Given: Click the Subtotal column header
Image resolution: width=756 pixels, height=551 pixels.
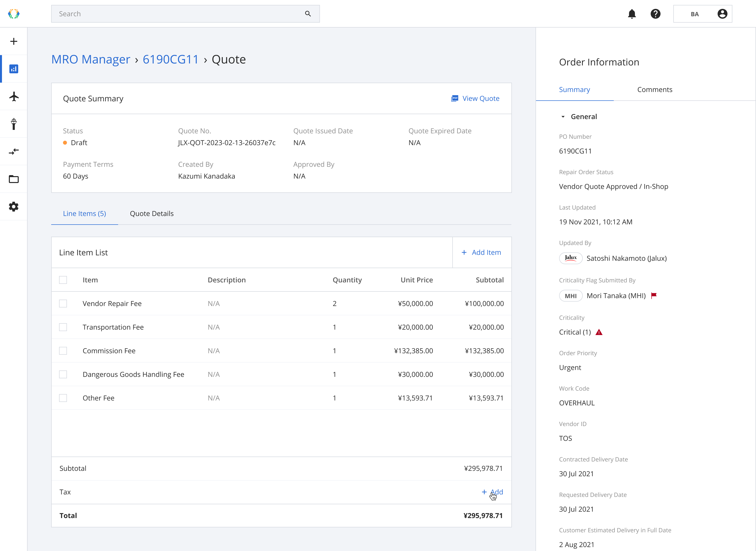Looking at the screenshot, I should (x=490, y=280).
